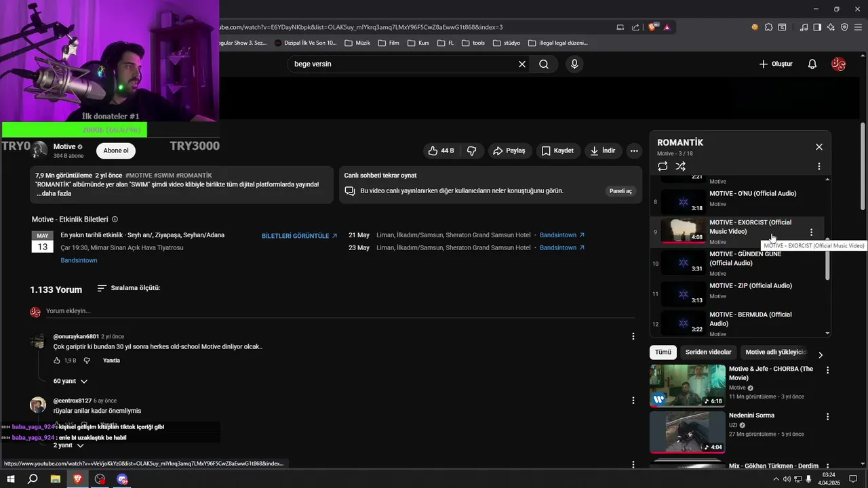Save video with the Kaydet button
The height and width of the screenshot is (488, 868).
coord(557,150)
